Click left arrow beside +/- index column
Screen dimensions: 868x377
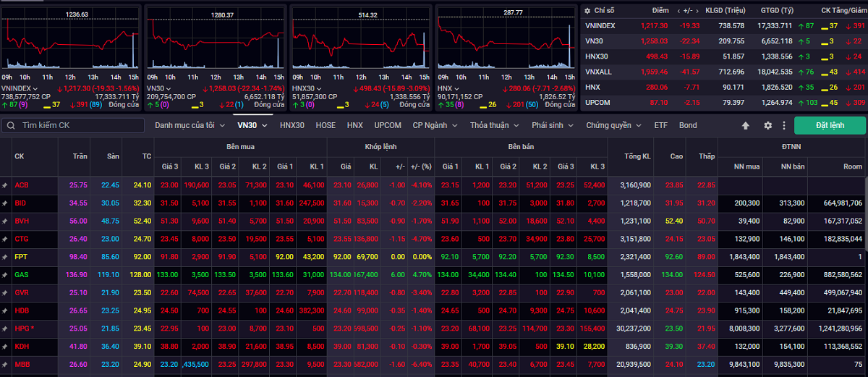(x=679, y=11)
